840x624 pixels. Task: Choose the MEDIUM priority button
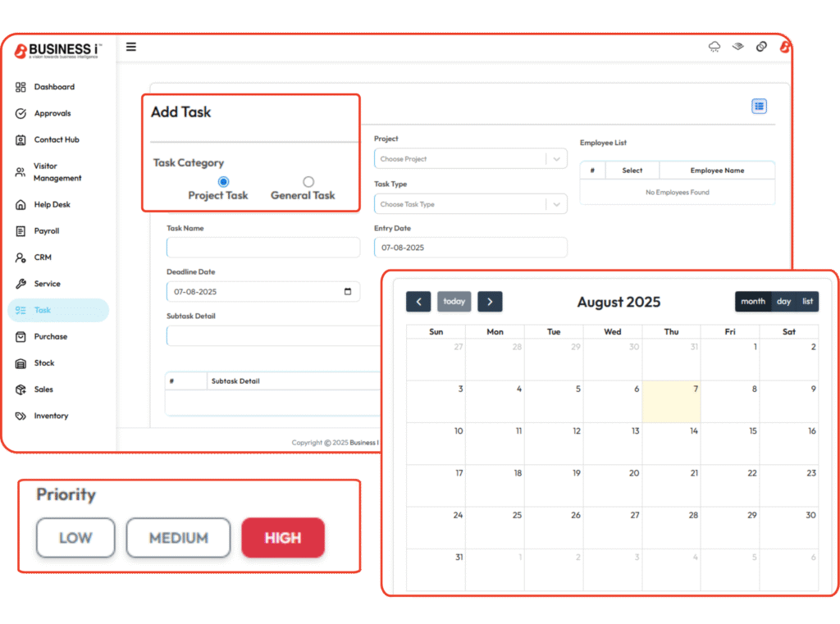[x=178, y=538]
